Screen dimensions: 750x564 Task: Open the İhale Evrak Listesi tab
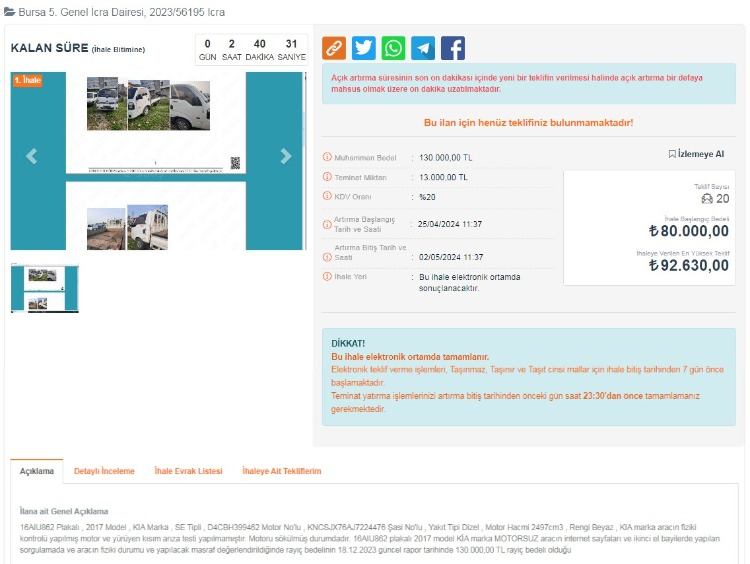click(188, 471)
